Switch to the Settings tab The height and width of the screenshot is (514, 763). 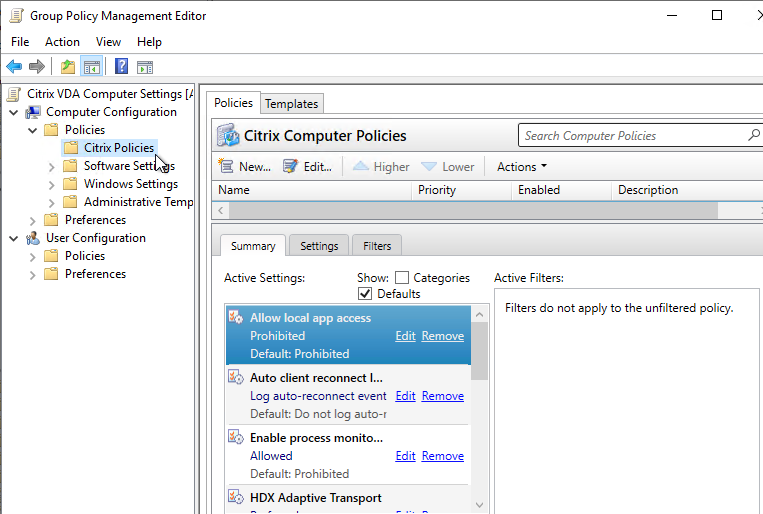319,246
